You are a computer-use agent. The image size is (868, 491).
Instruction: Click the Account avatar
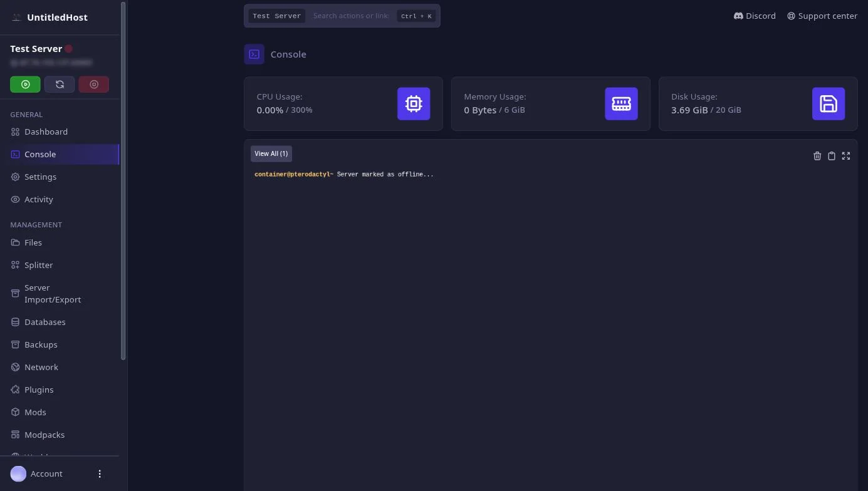tap(18, 474)
